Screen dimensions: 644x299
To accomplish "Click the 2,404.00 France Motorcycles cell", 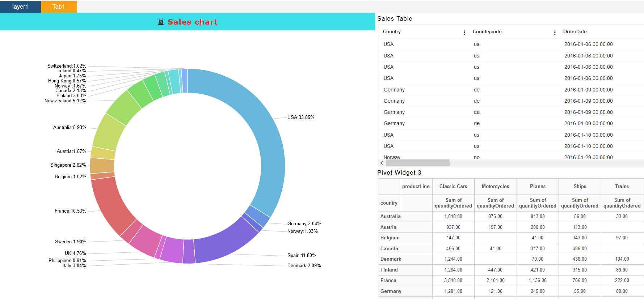I will click(x=495, y=280).
